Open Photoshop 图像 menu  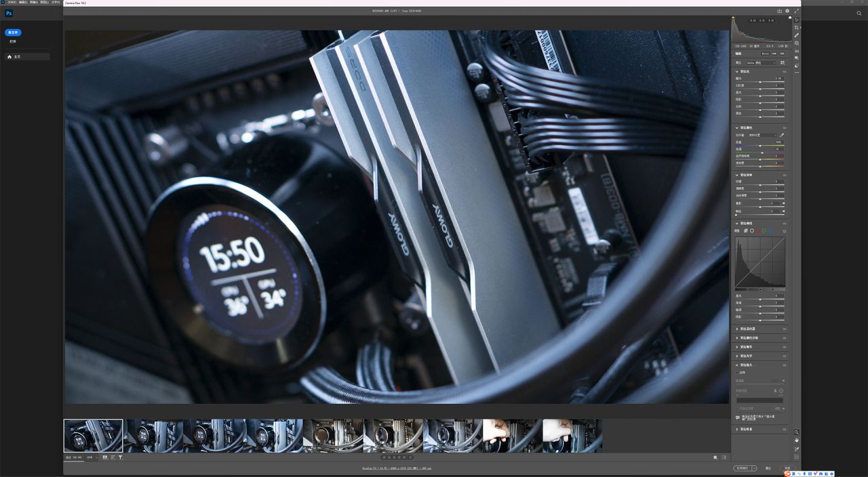pyautogui.click(x=34, y=2)
